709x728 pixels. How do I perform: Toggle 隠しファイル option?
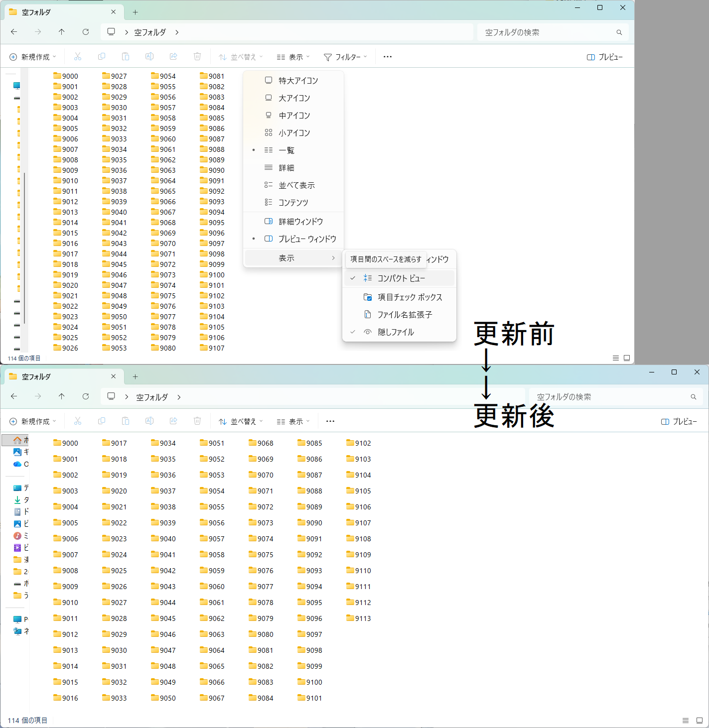tap(399, 332)
